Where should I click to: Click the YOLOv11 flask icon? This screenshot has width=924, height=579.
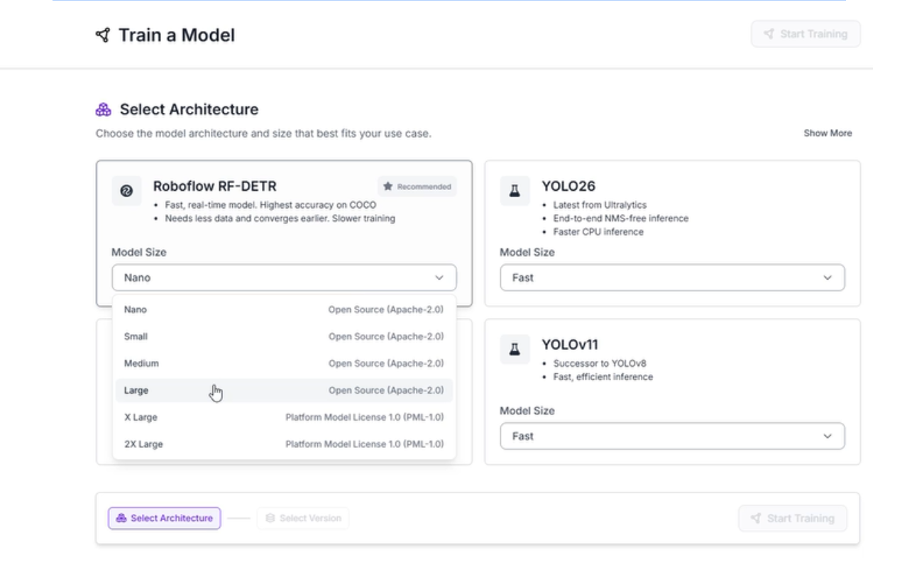(515, 349)
